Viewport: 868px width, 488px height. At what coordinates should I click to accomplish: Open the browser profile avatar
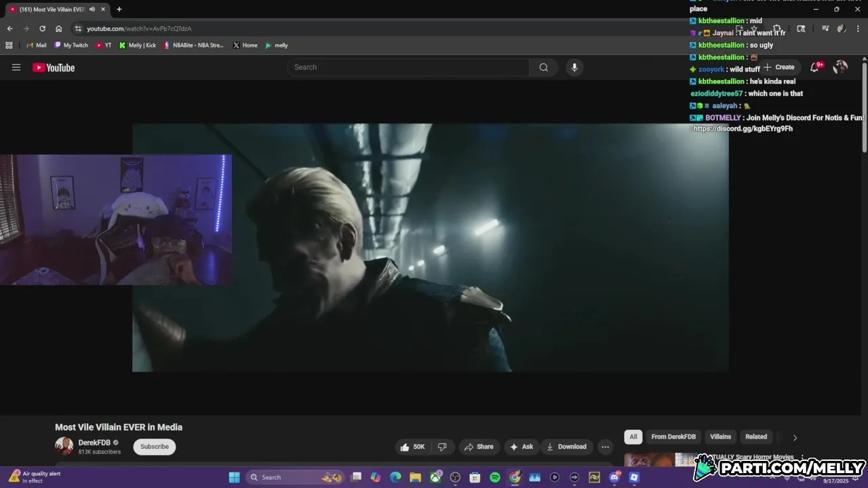pos(842,28)
